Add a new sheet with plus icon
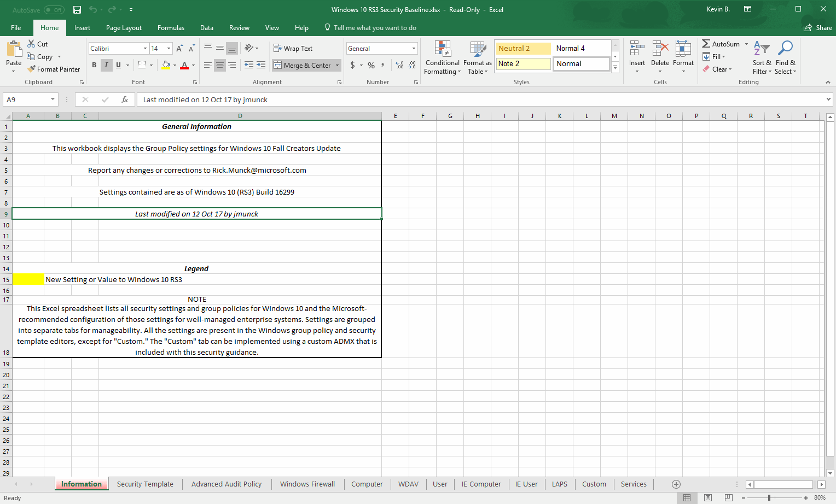Screen dimensions: 836x504 point(676,484)
